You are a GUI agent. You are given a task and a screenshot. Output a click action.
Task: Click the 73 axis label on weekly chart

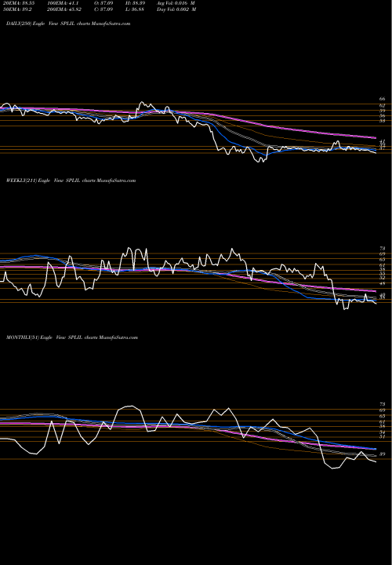pos(383,248)
